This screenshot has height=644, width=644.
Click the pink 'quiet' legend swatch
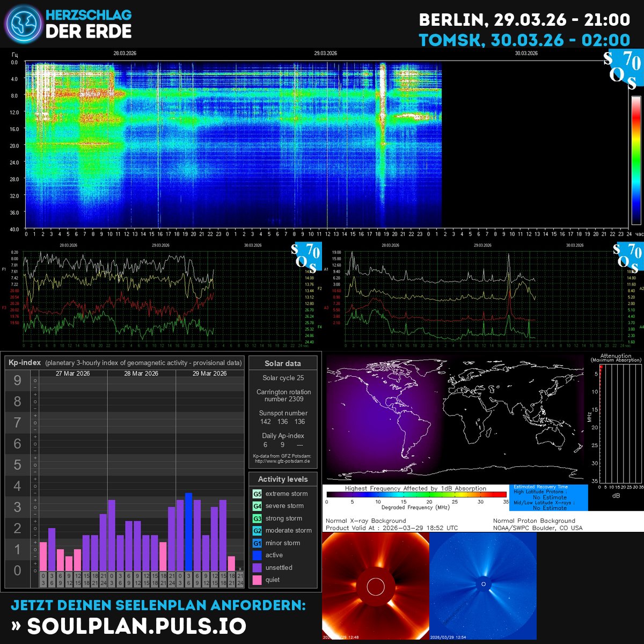pyautogui.click(x=257, y=580)
